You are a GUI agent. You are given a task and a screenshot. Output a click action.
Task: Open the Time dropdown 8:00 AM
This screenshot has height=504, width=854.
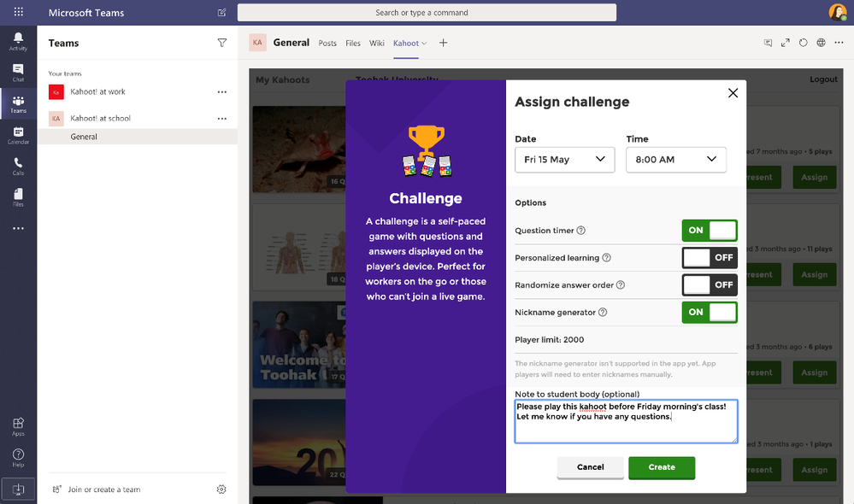pyautogui.click(x=676, y=160)
